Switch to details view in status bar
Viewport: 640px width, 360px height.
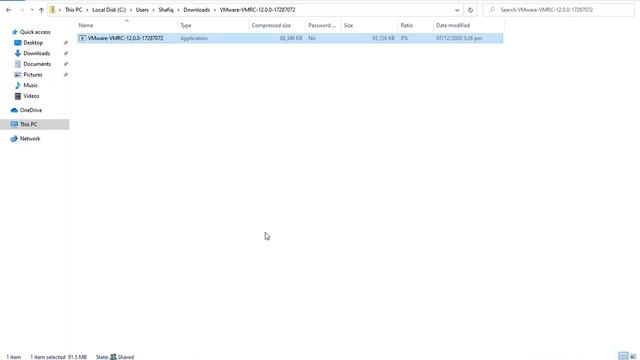coord(623,356)
